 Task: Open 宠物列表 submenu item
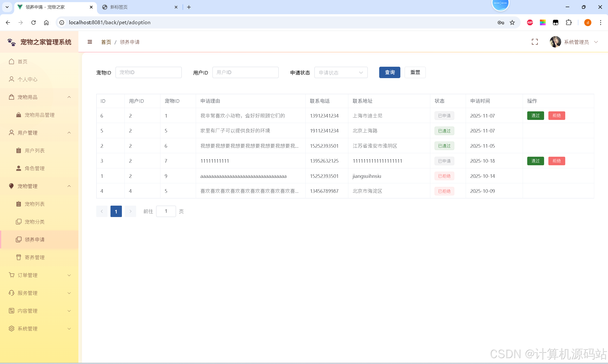coord(39,204)
